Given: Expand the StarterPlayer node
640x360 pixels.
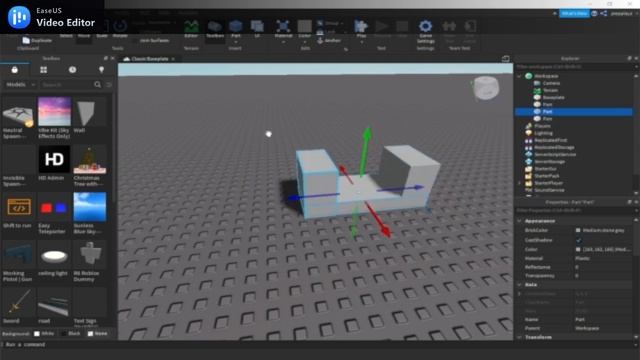Looking at the screenshot, I should coord(519,183).
